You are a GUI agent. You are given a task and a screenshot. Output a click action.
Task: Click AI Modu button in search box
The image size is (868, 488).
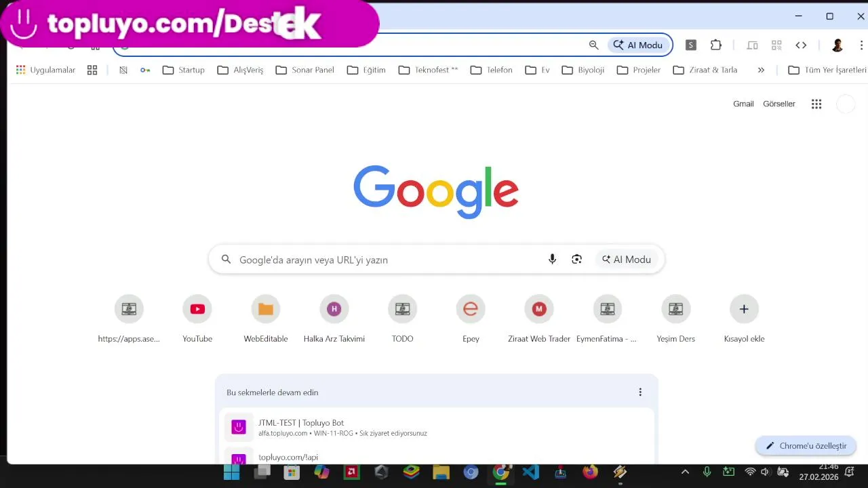click(x=627, y=259)
